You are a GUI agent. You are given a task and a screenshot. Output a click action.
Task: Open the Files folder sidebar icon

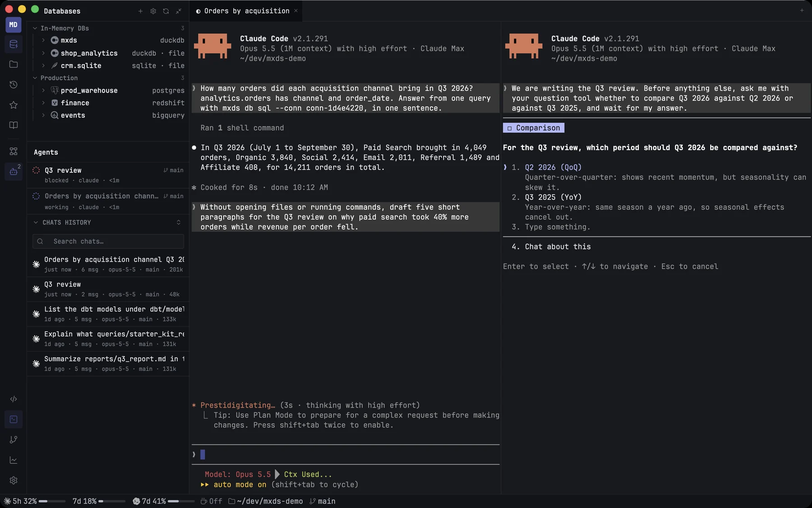click(14, 64)
